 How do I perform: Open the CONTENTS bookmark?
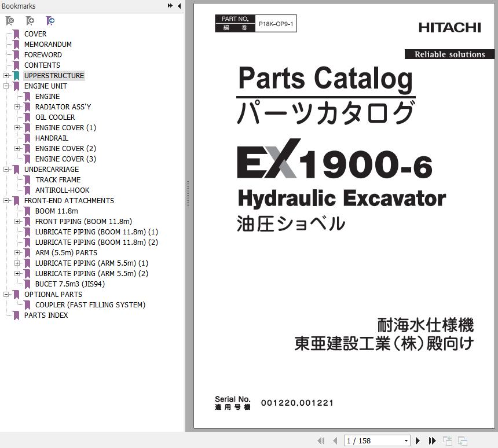42,65
